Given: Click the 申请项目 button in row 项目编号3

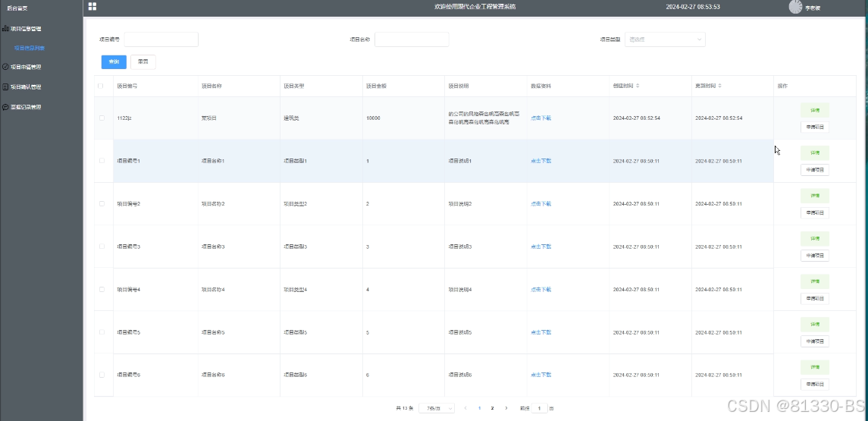Looking at the screenshot, I should 815,256.
